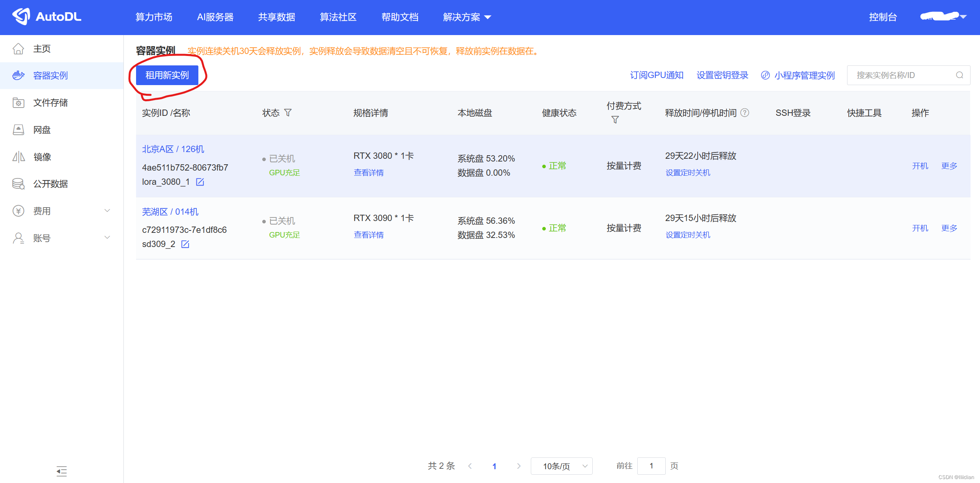Image resolution: width=980 pixels, height=483 pixels.
Task: Click the search magnifier icon
Action: coord(959,75)
